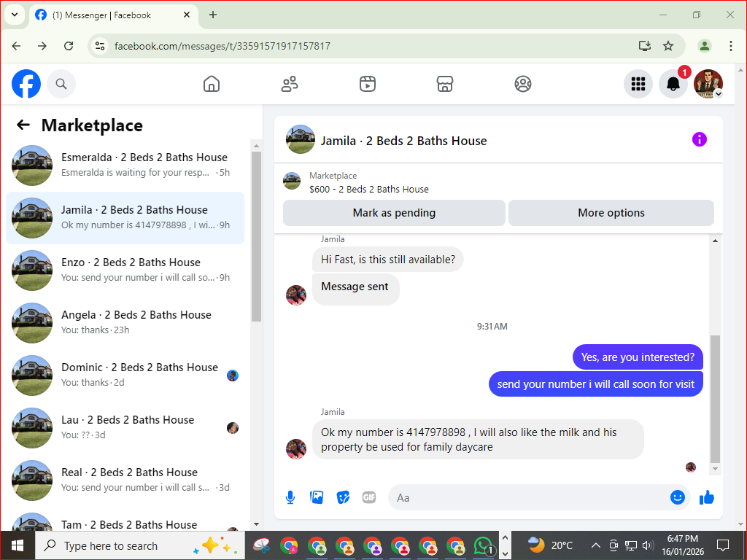Click the back arrow next to Marketplace
Viewport: 747px width, 560px height.
pos(23,125)
